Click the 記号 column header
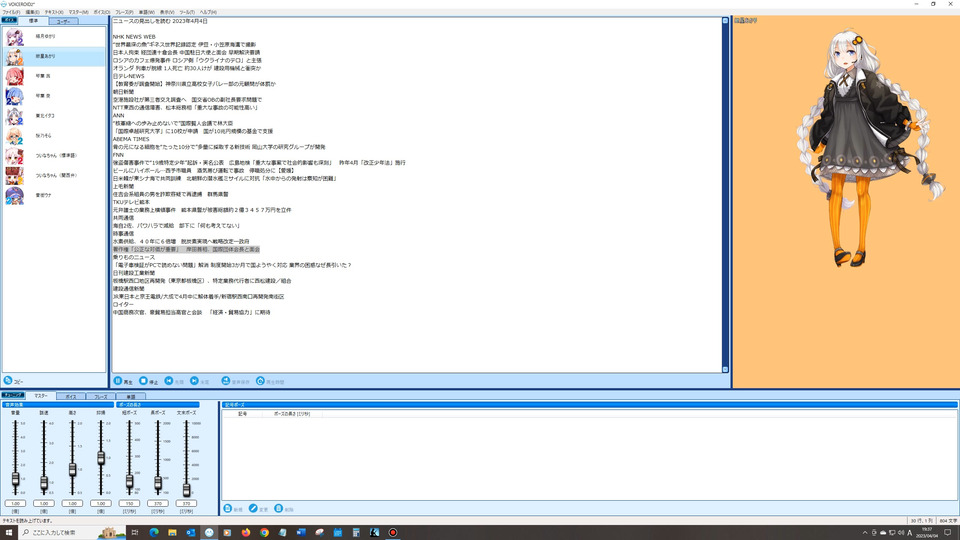Screen dimensions: 960x540 [x=242, y=414]
